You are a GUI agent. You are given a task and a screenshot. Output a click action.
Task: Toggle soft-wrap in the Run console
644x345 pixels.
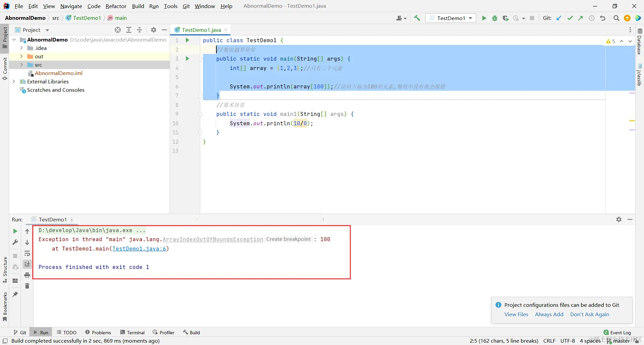coord(27,254)
